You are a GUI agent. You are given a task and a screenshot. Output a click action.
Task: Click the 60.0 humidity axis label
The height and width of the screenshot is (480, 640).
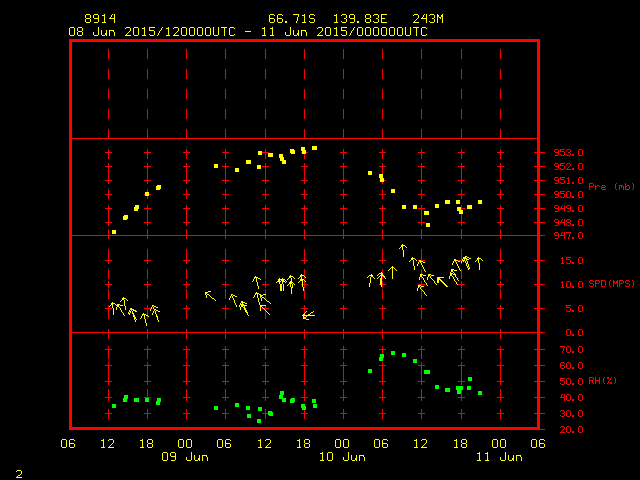571,366
